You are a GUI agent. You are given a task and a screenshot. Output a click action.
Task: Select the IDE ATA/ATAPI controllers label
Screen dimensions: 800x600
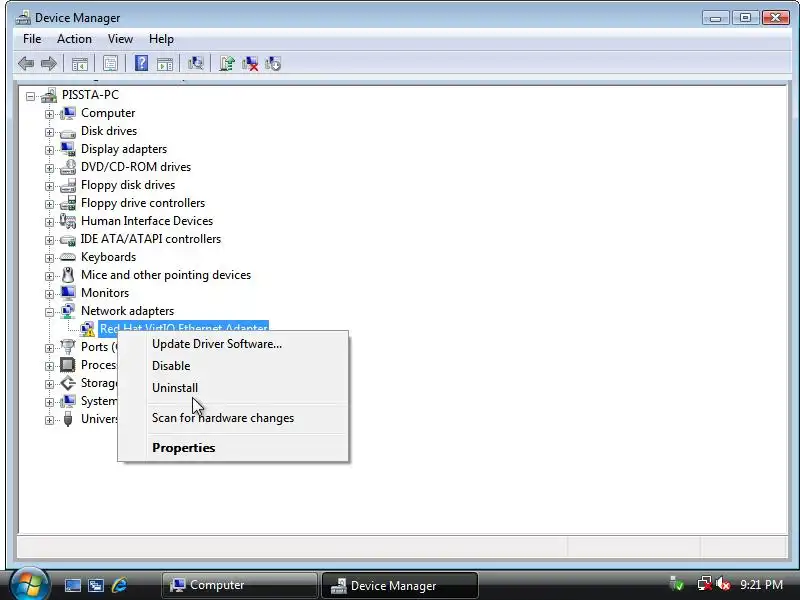151,239
